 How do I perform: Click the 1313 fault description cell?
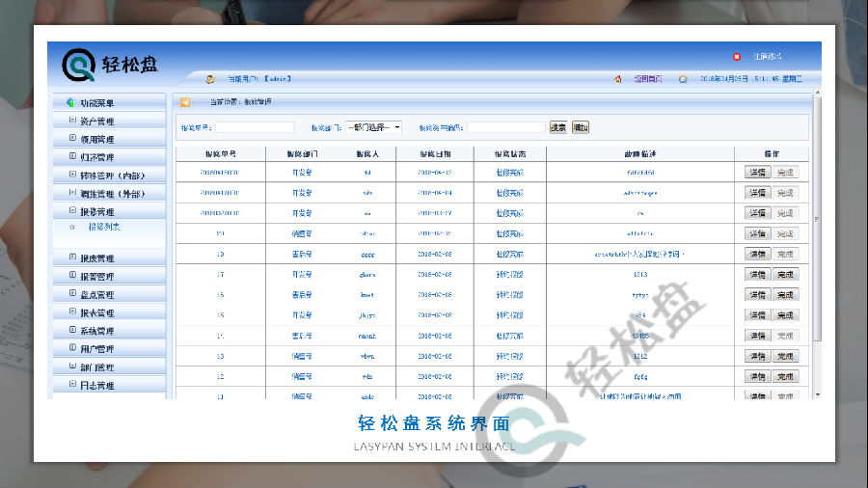[x=640, y=275]
